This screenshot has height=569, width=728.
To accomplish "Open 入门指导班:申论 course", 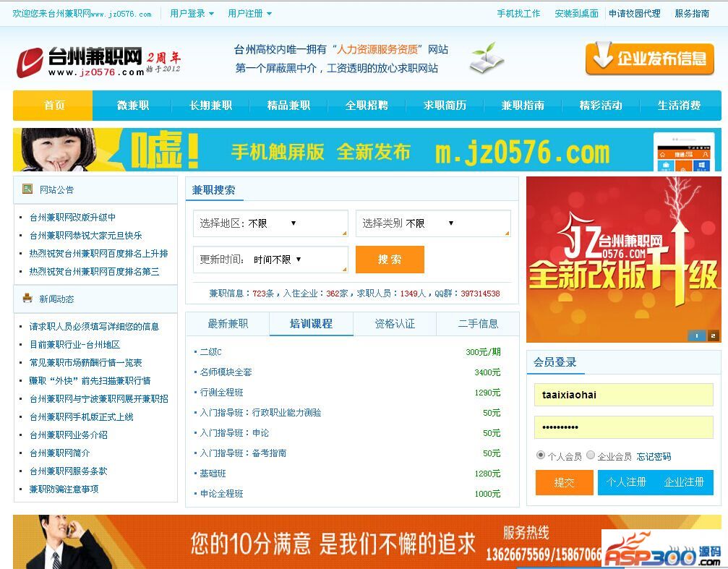I will (234, 433).
